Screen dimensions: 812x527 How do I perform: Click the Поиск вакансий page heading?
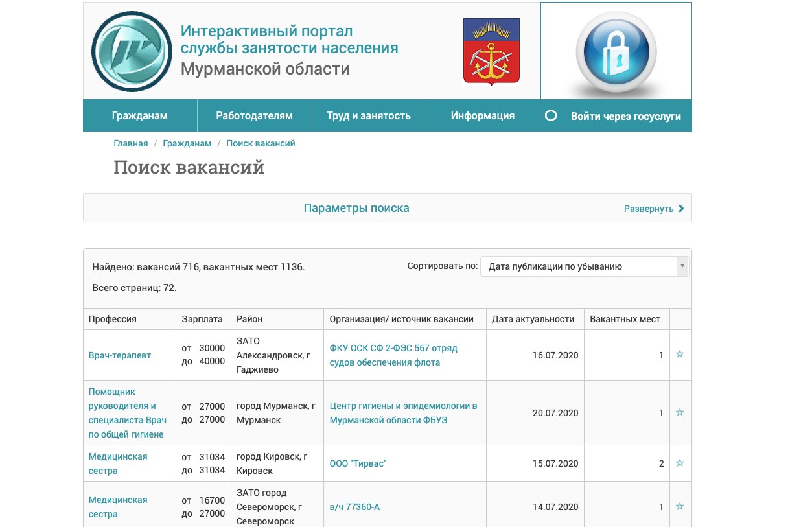click(x=189, y=167)
